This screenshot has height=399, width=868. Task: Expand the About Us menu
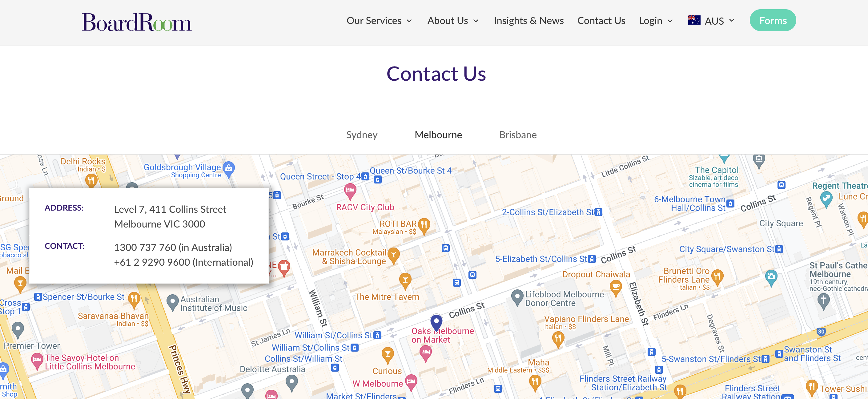click(453, 21)
